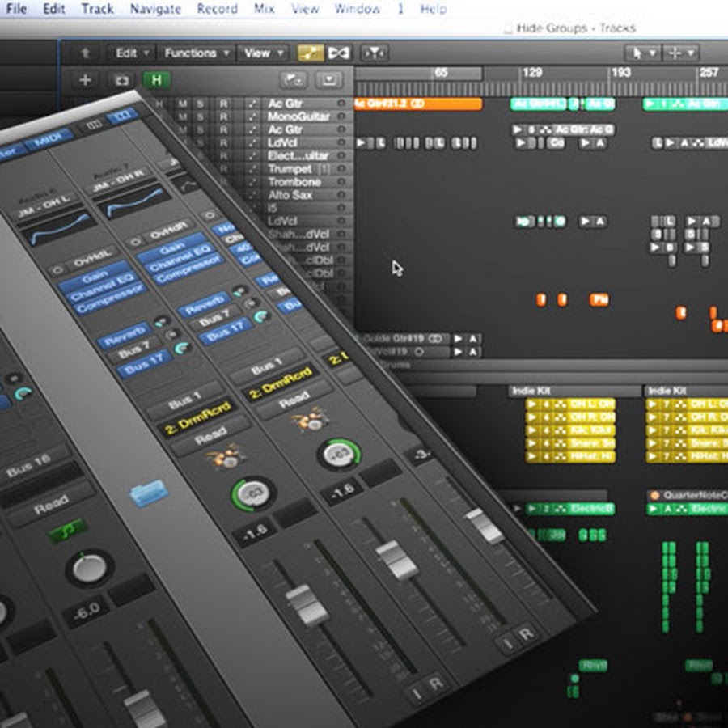
Task: Click the Trombone track's instrument icon
Action: [252, 182]
